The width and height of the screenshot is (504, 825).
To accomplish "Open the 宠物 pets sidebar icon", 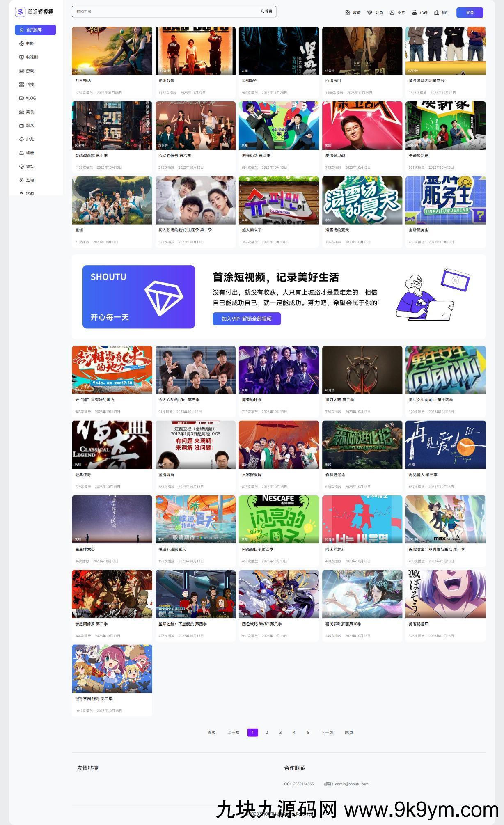I will pos(22,180).
